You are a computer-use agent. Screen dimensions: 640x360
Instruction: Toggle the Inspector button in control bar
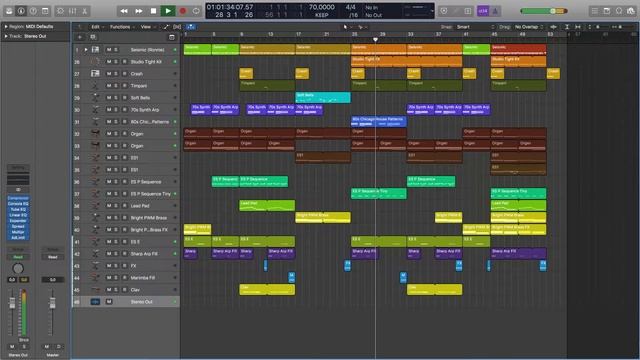coord(21,11)
